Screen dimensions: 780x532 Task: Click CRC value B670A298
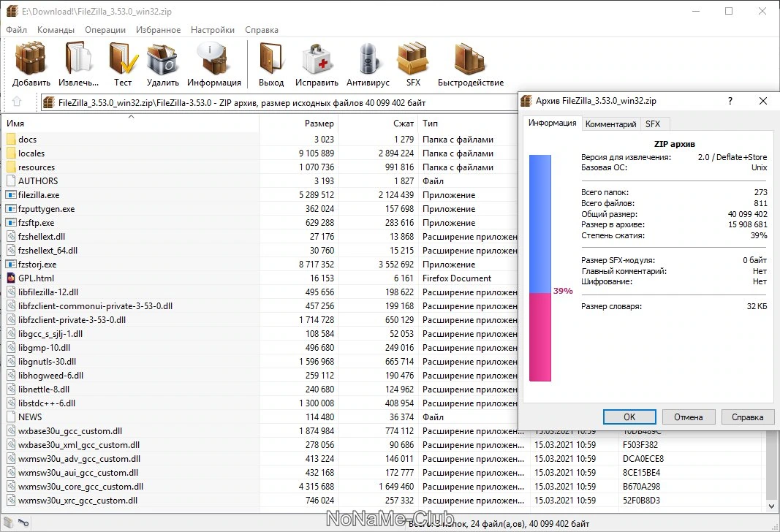641,486
